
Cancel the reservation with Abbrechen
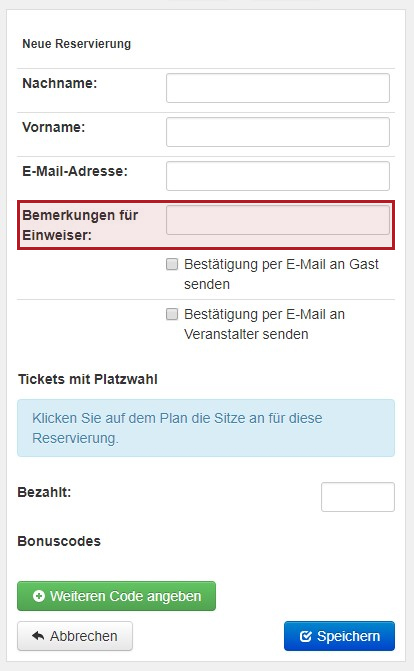click(x=75, y=636)
